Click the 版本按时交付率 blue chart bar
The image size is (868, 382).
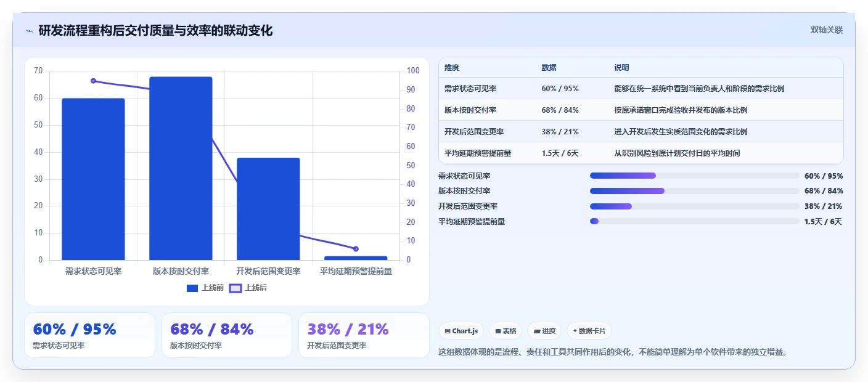[181, 168]
